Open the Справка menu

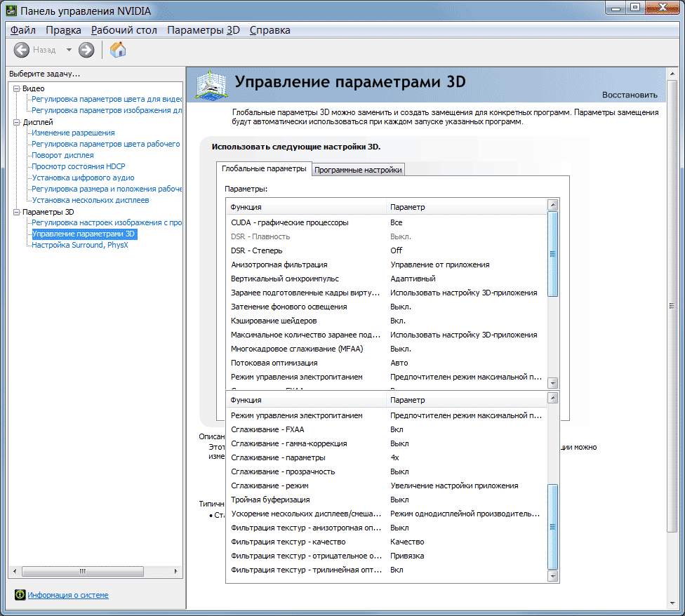coord(270,30)
